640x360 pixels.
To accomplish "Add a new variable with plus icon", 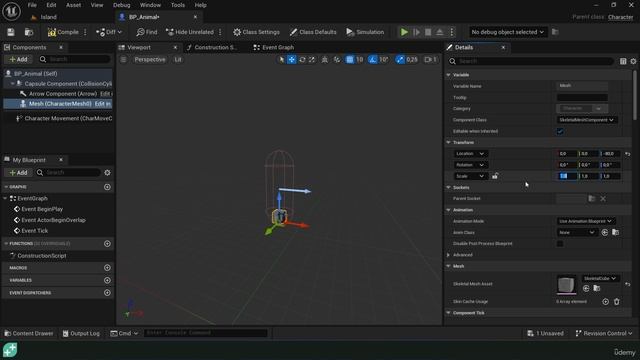I will (107, 280).
